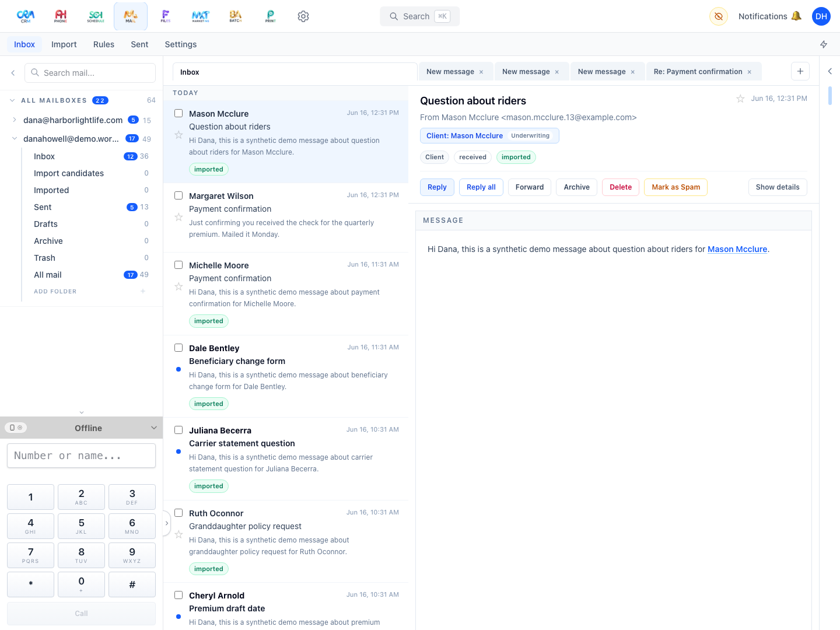Click Show details button

[778, 187]
